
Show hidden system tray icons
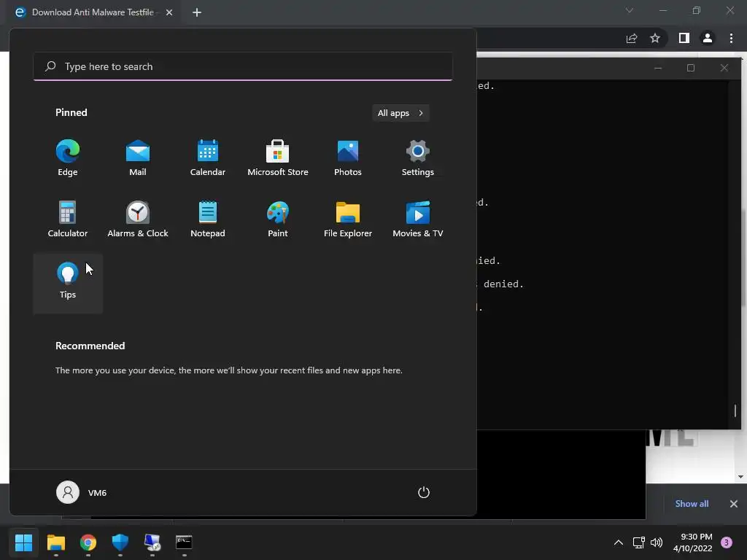tap(619, 542)
